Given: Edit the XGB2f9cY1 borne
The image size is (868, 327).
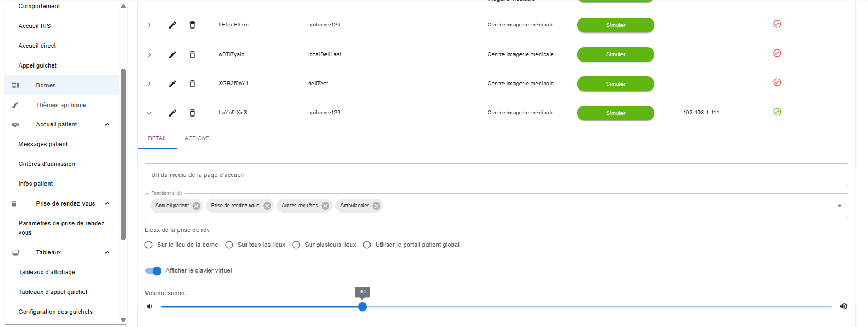Looking at the screenshot, I should point(172,84).
